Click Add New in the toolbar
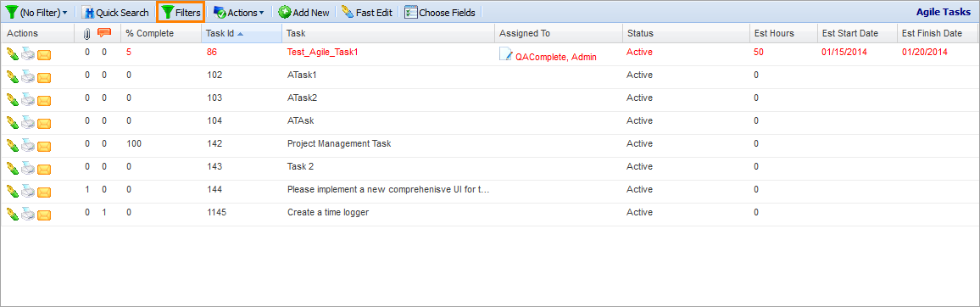 click(x=303, y=13)
